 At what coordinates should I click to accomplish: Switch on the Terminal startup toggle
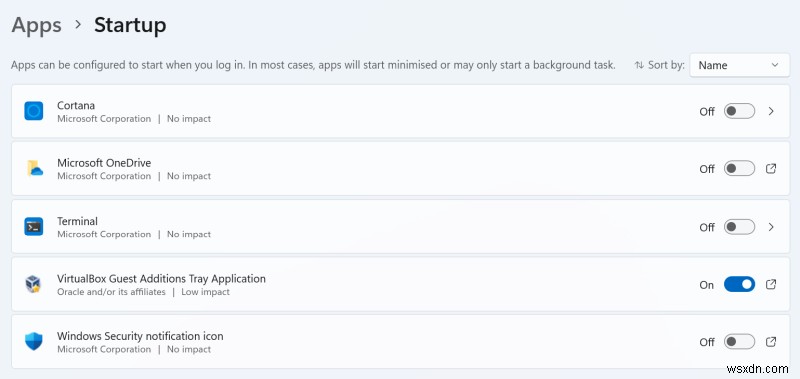pos(739,226)
